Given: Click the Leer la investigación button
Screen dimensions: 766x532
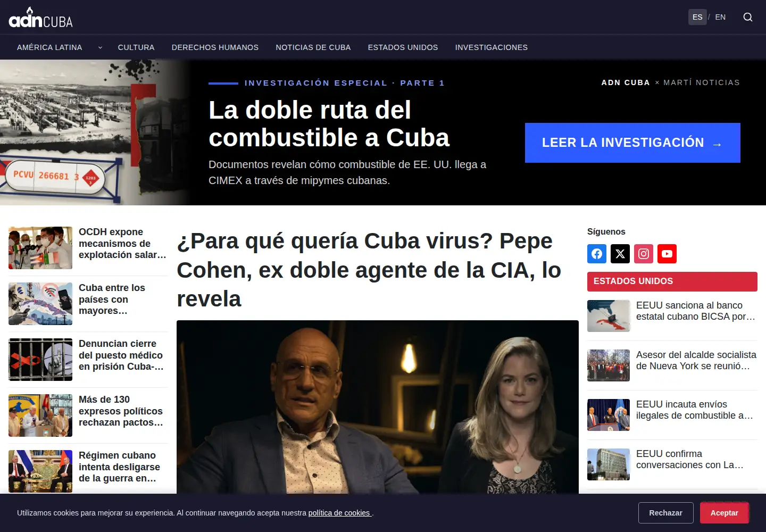Looking at the screenshot, I should (632, 143).
